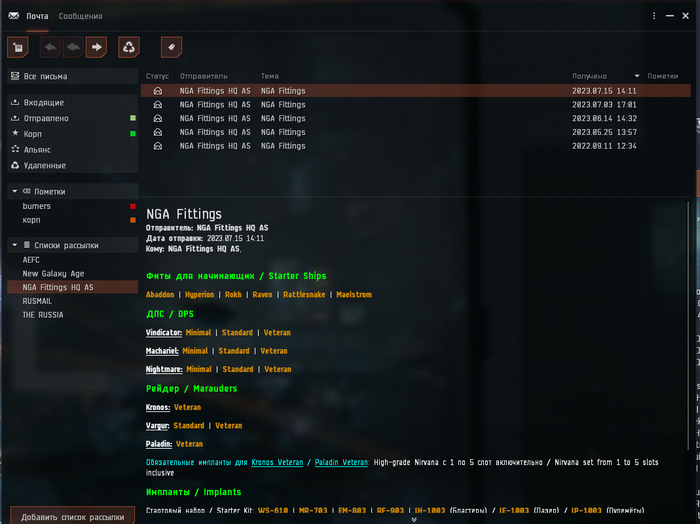This screenshot has width=700, height=524.
Task: Click the Статус column header
Action: click(x=157, y=76)
